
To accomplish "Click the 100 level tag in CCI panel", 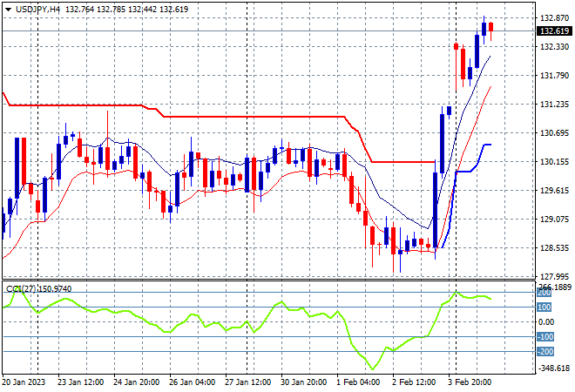I will tap(544, 308).
